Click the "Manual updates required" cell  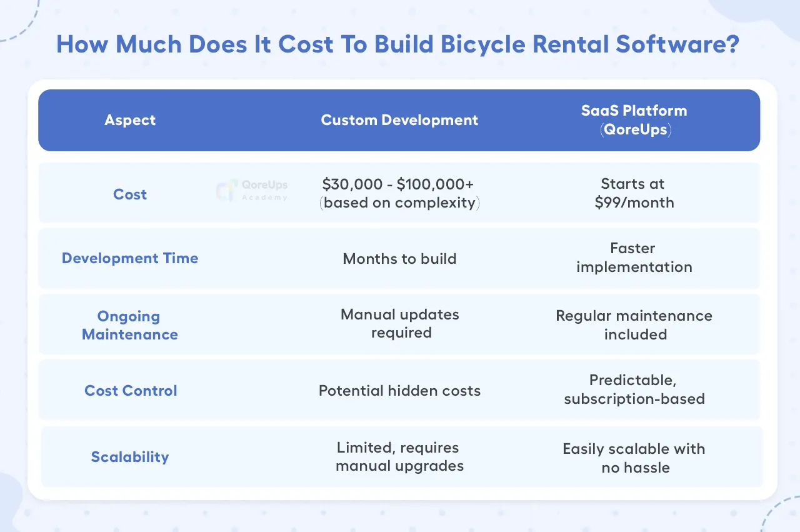pyautogui.click(x=400, y=323)
